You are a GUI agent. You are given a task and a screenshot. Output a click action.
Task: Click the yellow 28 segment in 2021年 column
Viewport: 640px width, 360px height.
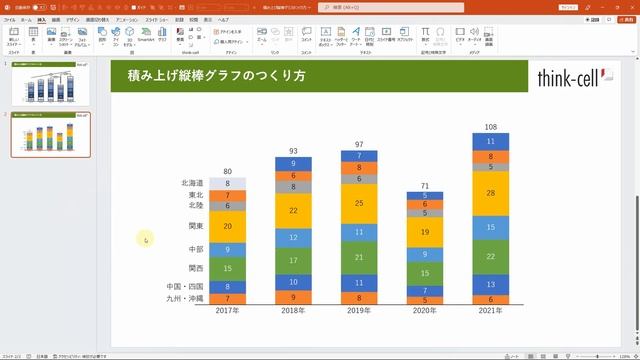491,193
